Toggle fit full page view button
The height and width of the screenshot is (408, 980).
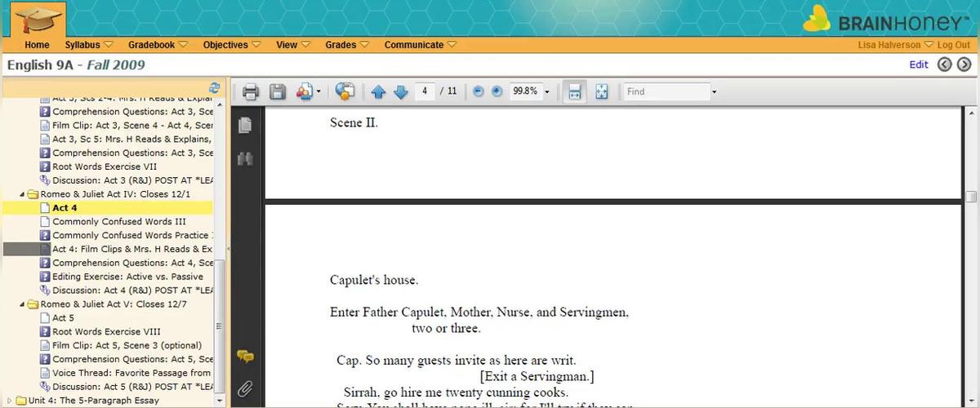602,92
